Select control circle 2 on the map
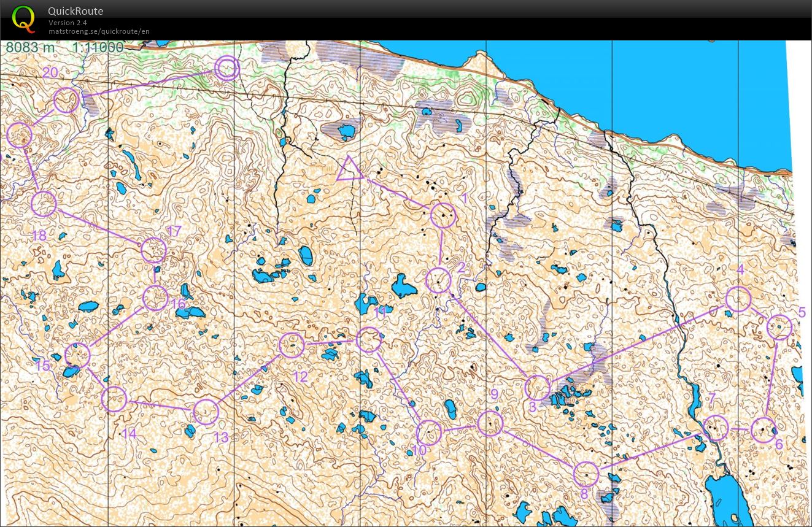This screenshot has height=527, width=812. pyautogui.click(x=439, y=280)
